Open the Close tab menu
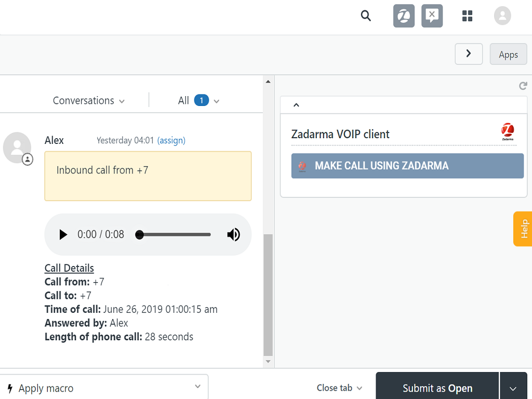This screenshot has height=399, width=532. coord(339,388)
